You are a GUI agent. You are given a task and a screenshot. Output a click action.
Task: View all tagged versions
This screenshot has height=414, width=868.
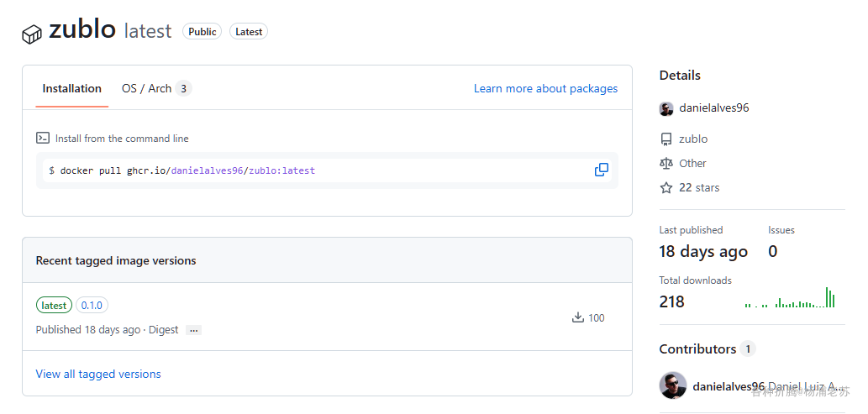click(98, 374)
